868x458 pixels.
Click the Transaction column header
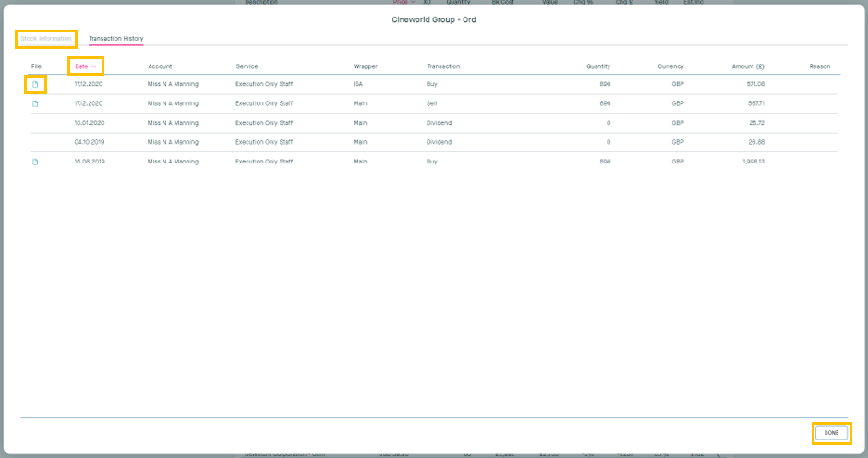pos(443,66)
